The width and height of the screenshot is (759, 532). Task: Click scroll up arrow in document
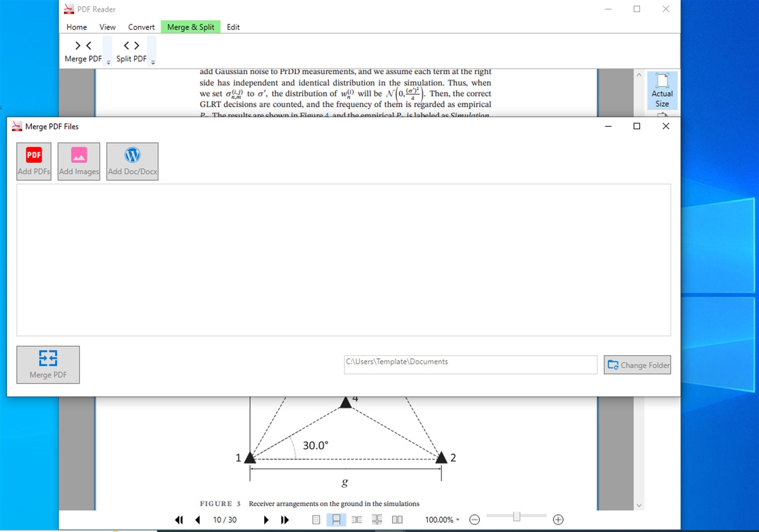click(x=639, y=75)
